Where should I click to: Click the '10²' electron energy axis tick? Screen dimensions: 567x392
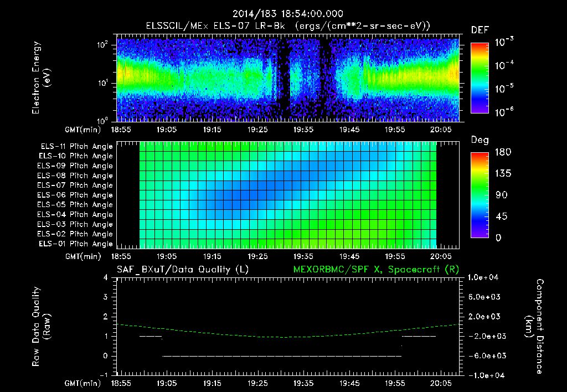(102, 45)
